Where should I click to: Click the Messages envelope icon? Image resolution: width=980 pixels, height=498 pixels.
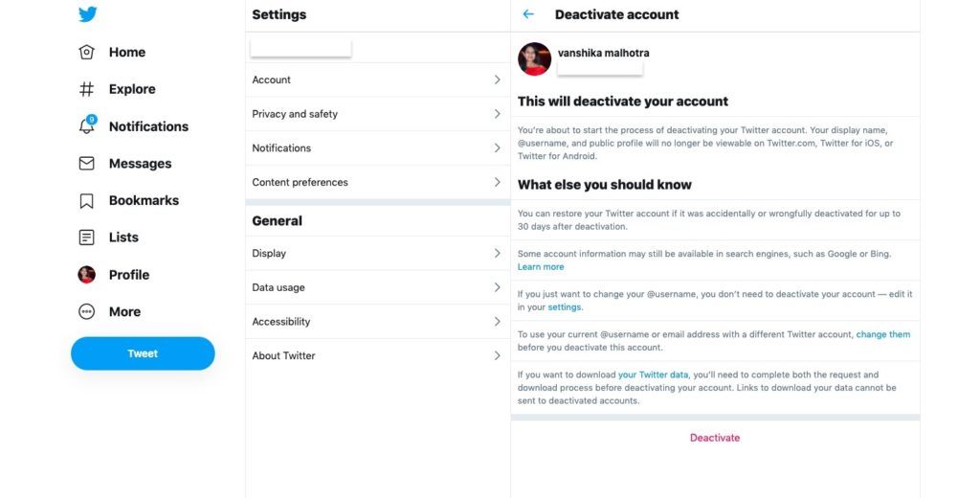tap(87, 164)
